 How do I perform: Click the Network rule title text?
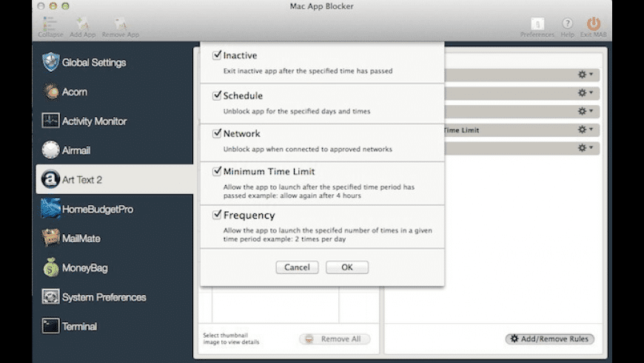[242, 133]
